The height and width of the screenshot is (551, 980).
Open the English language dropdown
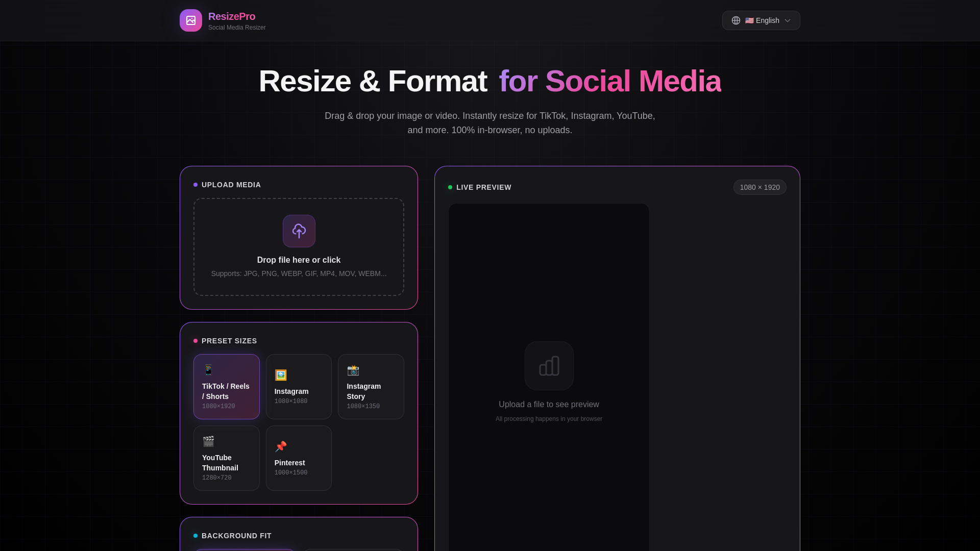coord(761,20)
